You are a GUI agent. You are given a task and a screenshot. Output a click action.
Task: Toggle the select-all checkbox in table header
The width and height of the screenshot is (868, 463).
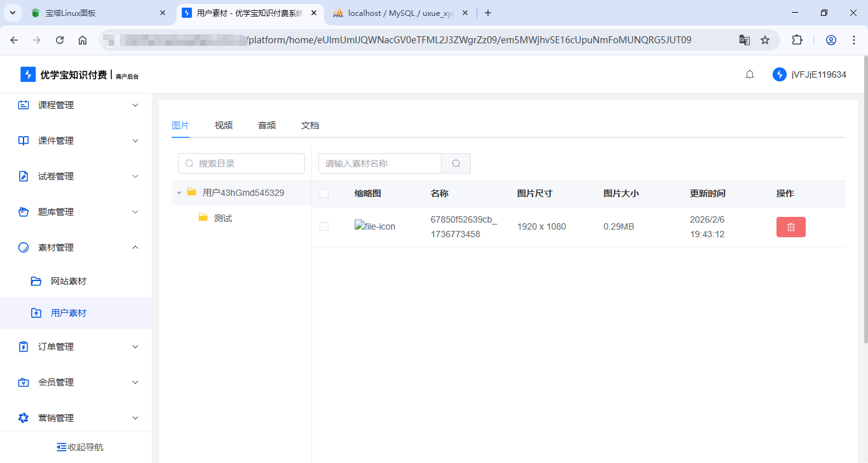(324, 193)
